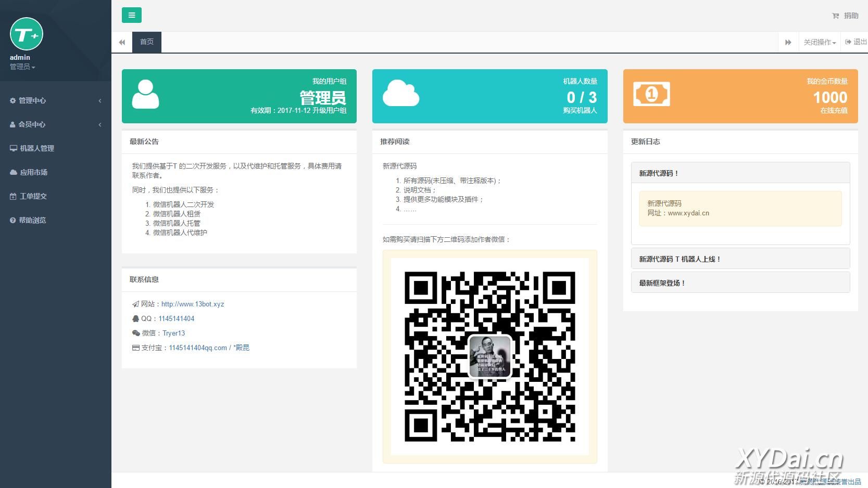Expand 新源代源码 T 机器人上线！ entry
This screenshot has height=488, width=868.
click(x=740, y=259)
